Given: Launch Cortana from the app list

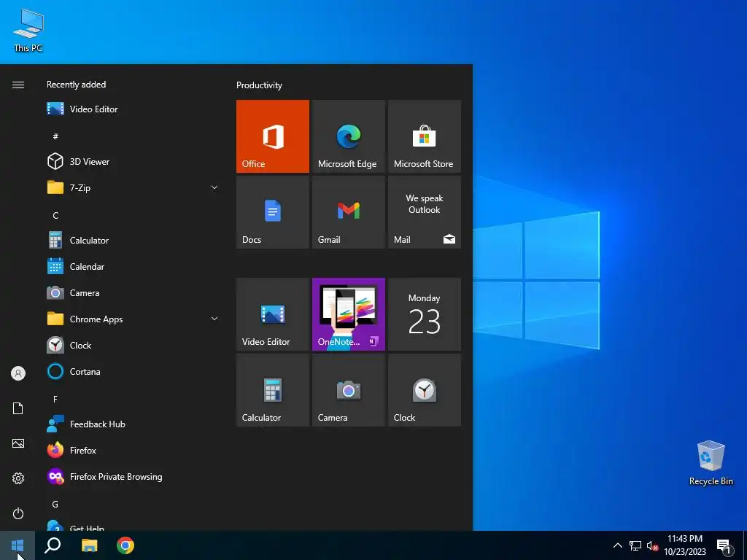Looking at the screenshot, I should pos(133,371).
